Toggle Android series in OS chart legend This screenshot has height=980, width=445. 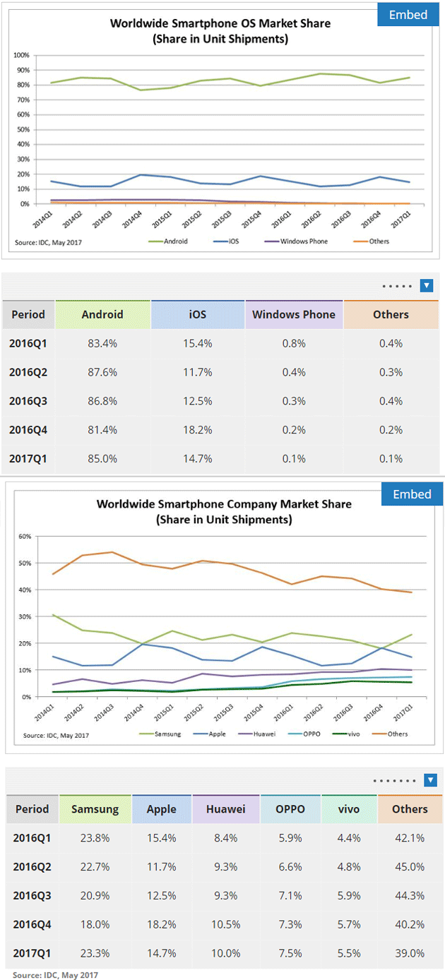tap(174, 241)
